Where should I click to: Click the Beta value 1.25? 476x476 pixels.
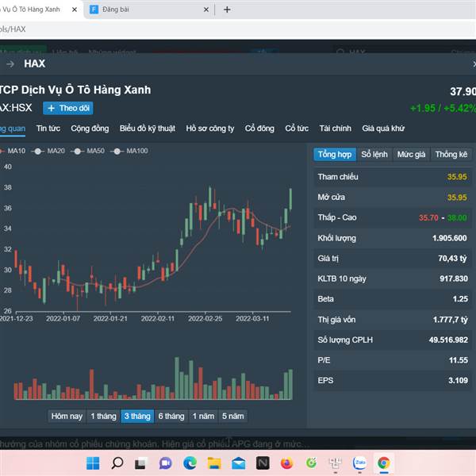[x=460, y=299]
